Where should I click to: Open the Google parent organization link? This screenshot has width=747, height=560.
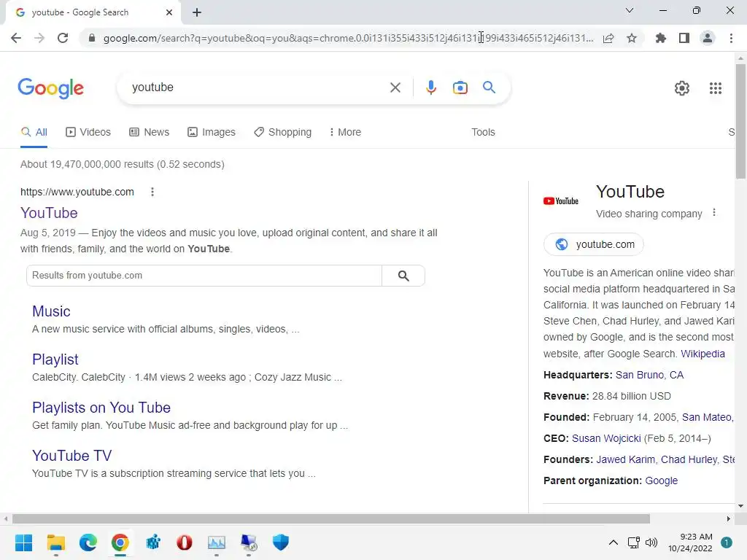pyautogui.click(x=661, y=481)
